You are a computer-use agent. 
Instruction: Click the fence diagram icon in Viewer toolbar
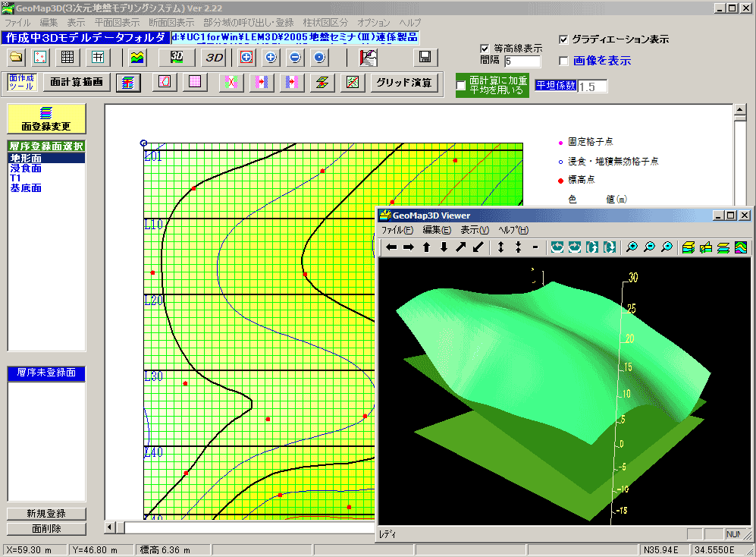point(706,247)
